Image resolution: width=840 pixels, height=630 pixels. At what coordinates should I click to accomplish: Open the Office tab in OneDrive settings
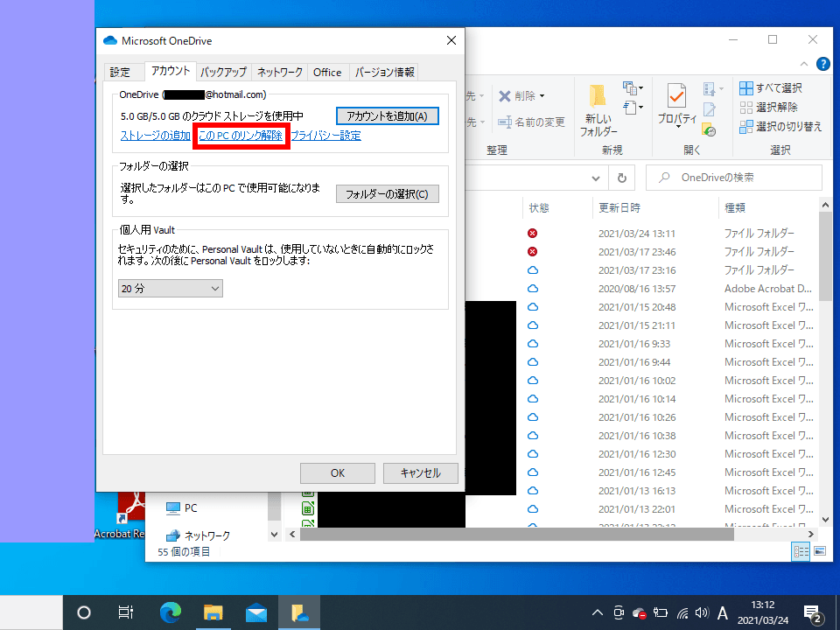click(x=327, y=72)
